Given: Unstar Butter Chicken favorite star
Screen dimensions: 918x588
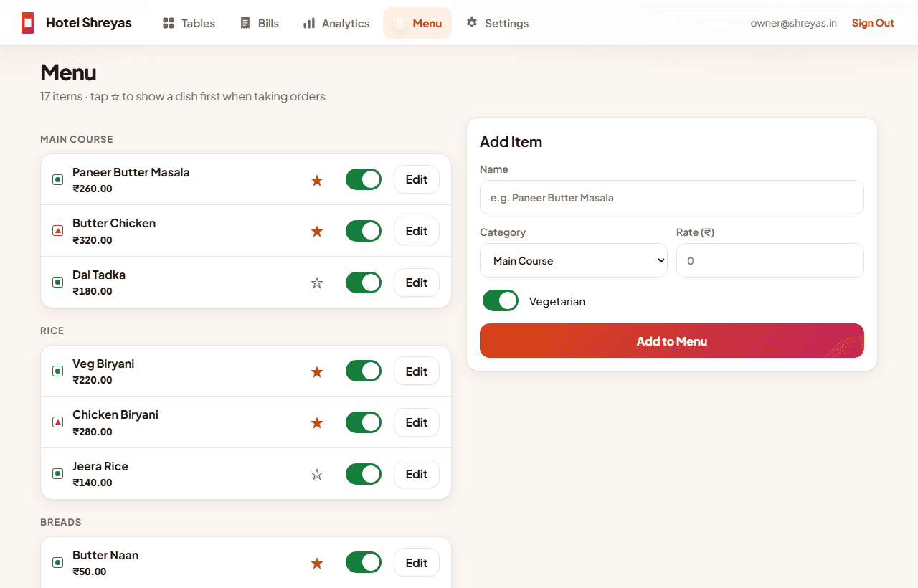Looking at the screenshot, I should (317, 232).
